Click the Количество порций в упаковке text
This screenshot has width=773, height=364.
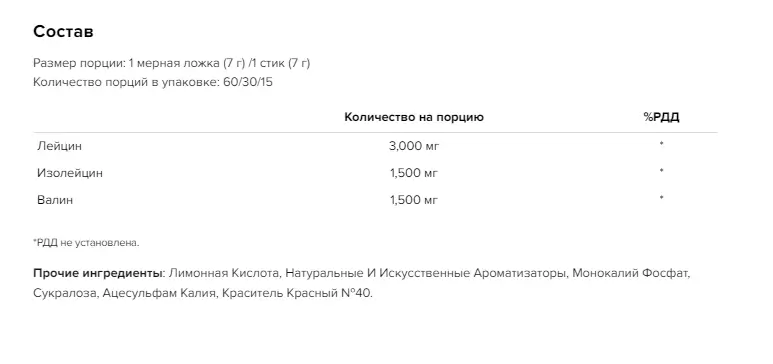click(153, 82)
